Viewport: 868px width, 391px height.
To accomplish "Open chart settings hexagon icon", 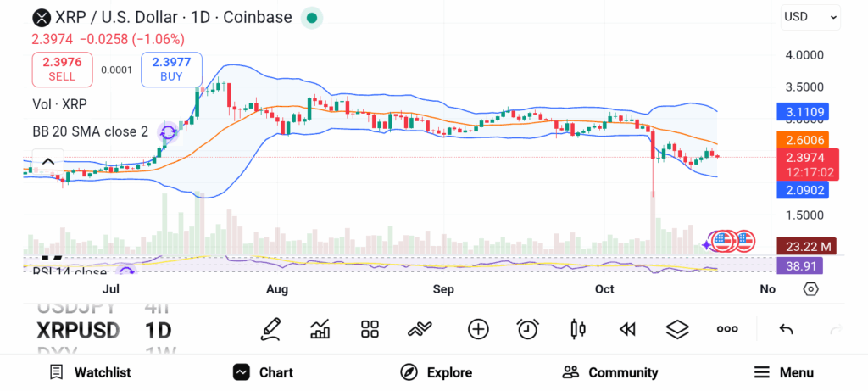I will [810, 289].
